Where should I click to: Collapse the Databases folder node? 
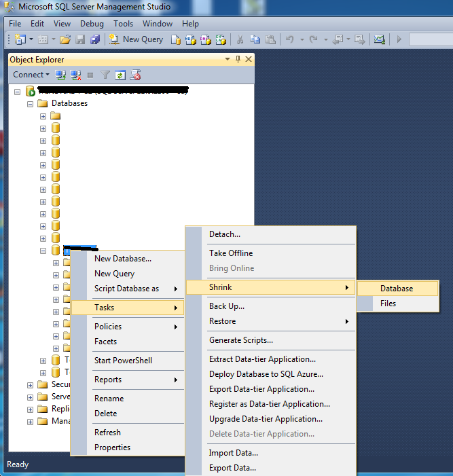(30, 104)
